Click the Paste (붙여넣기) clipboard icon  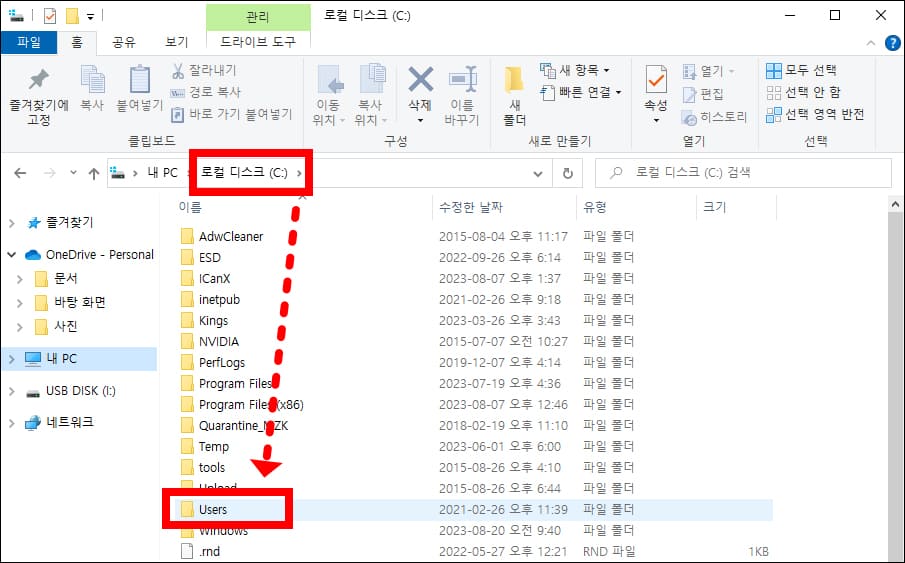pos(140,80)
